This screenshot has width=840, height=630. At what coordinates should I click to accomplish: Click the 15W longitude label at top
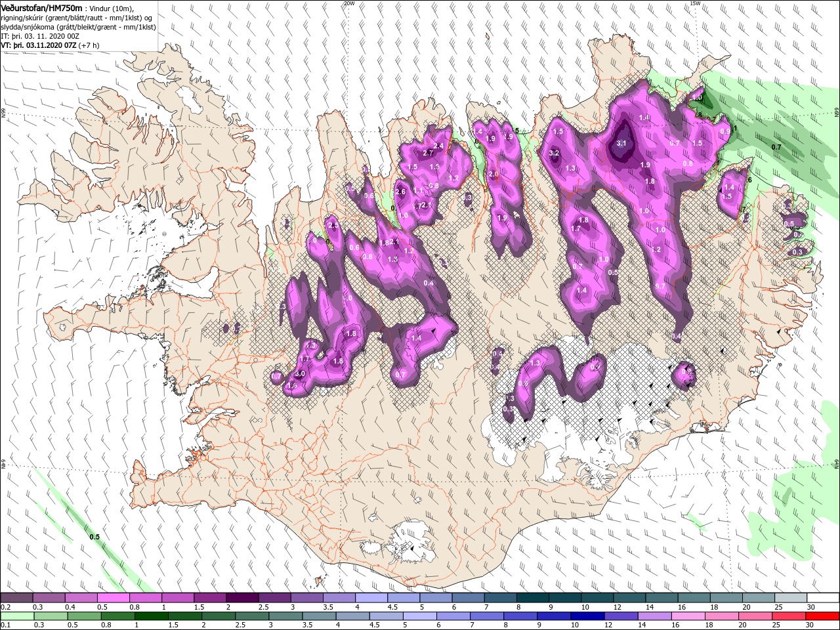tap(695, 3)
